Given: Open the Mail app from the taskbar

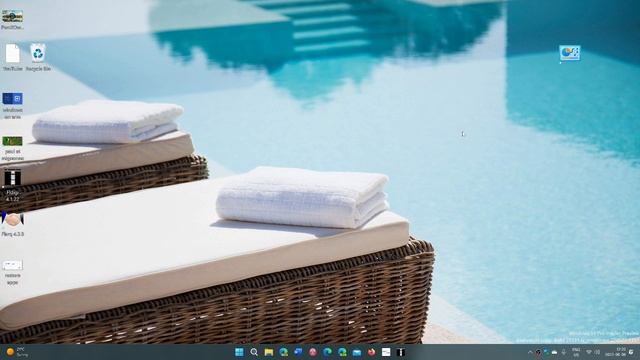Looking at the screenshot, I should (x=357, y=352).
